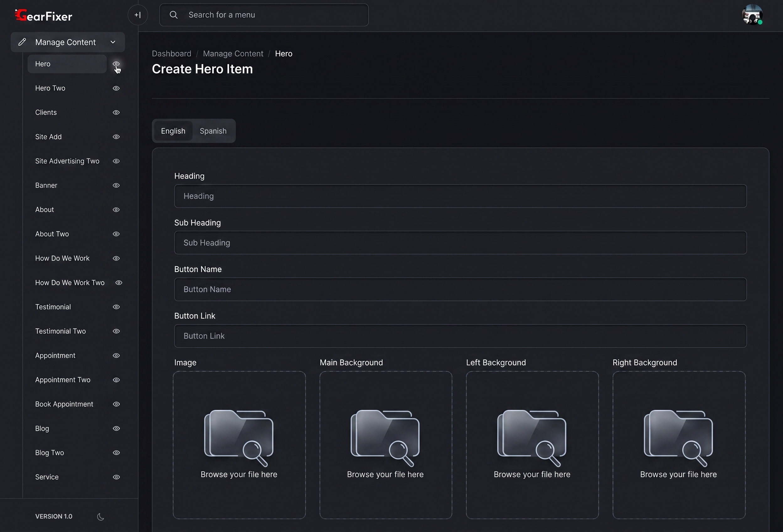Click the eye icon for How Do We Work
The width and height of the screenshot is (783, 532).
tap(116, 258)
